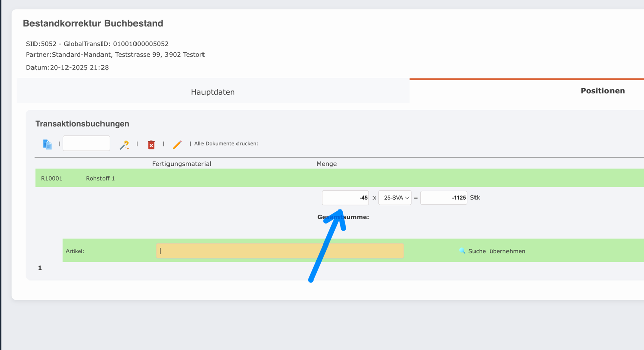Viewport: 644px width, 350px height.
Task: Select the Positionen tab
Action: (602, 91)
